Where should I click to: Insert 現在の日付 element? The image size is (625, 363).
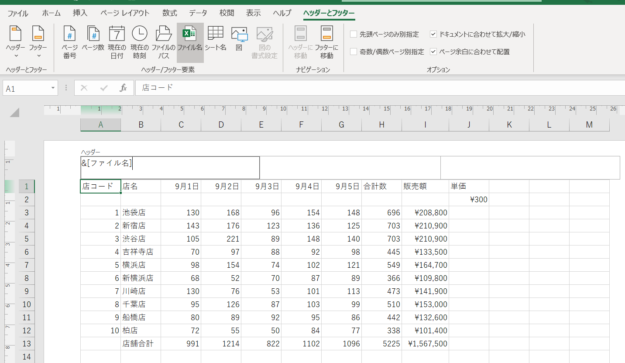pos(116,42)
